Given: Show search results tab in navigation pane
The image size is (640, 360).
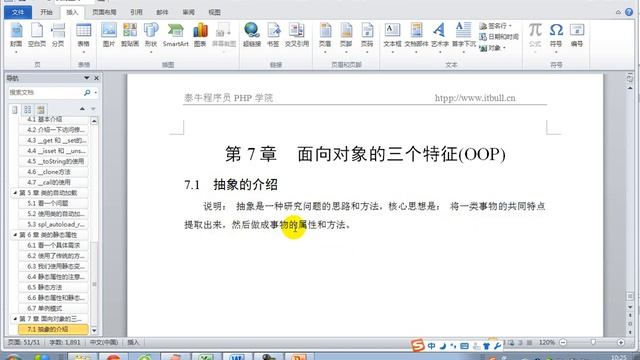Looking at the screenshot, I should (41, 109).
